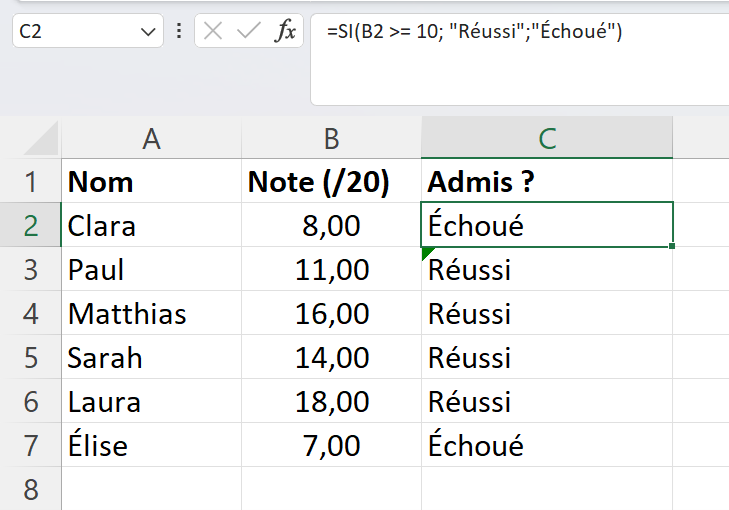Screen dimensions: 729x510
Task: Select the cell containing Matthias
Action: point(152,313)
